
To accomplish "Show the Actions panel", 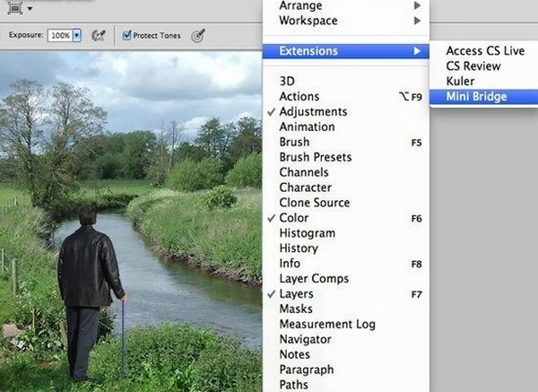I will pos(346,97).
